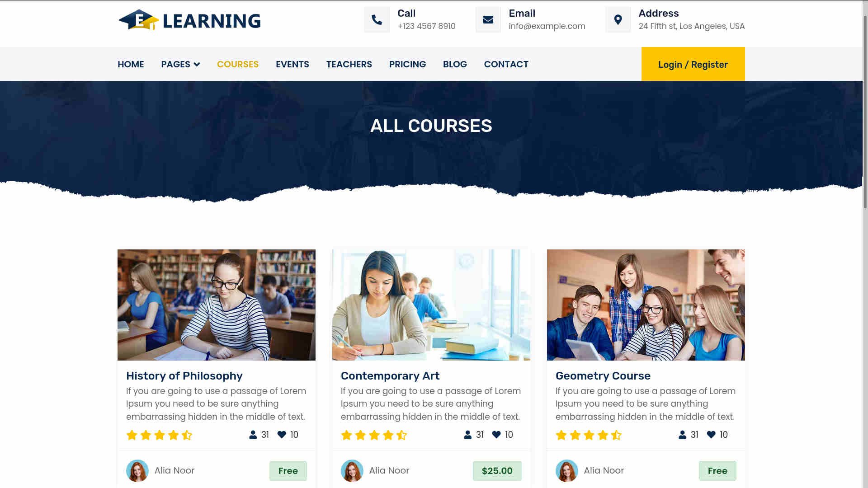Click the phone call icon
The image size is (868, 488).
(377, 19)
